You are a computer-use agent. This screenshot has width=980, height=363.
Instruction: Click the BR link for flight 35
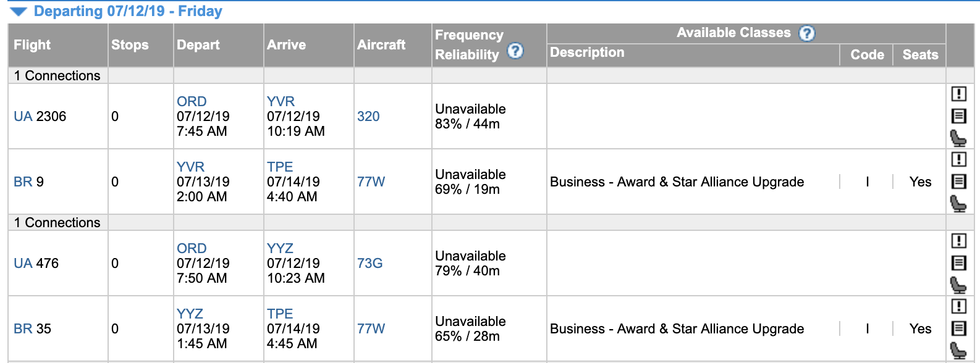point(23,328)
